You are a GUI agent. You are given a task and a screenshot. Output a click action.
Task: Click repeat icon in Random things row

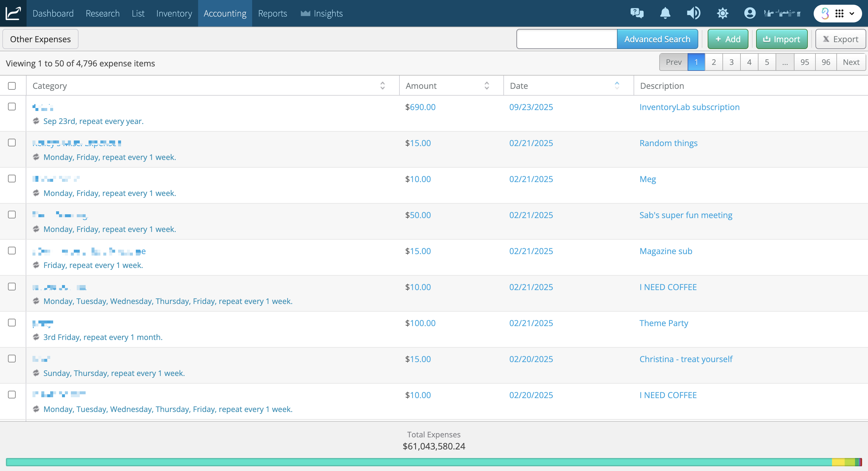coord(36,157)
